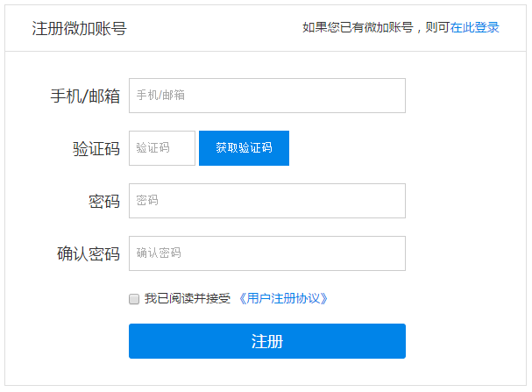Submit the form with the 注册 button

click(266, 341)
